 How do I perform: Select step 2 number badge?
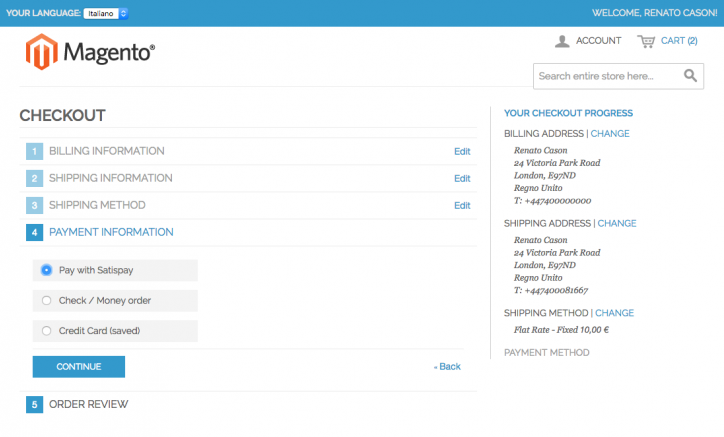34,178
